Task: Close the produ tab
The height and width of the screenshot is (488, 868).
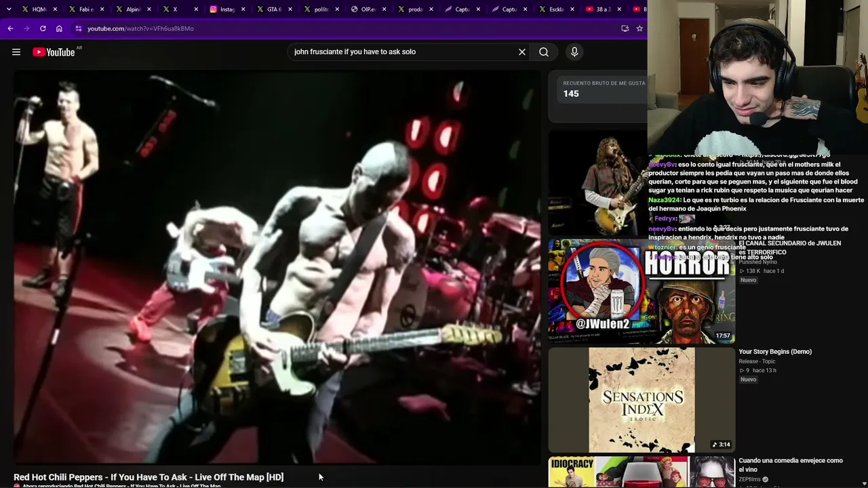Action: (x=431, y=9)
